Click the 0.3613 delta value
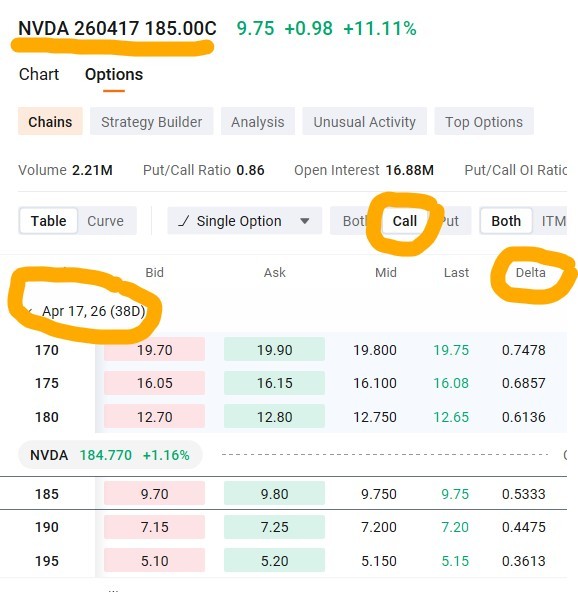The image size is (578, 592). 524,561
